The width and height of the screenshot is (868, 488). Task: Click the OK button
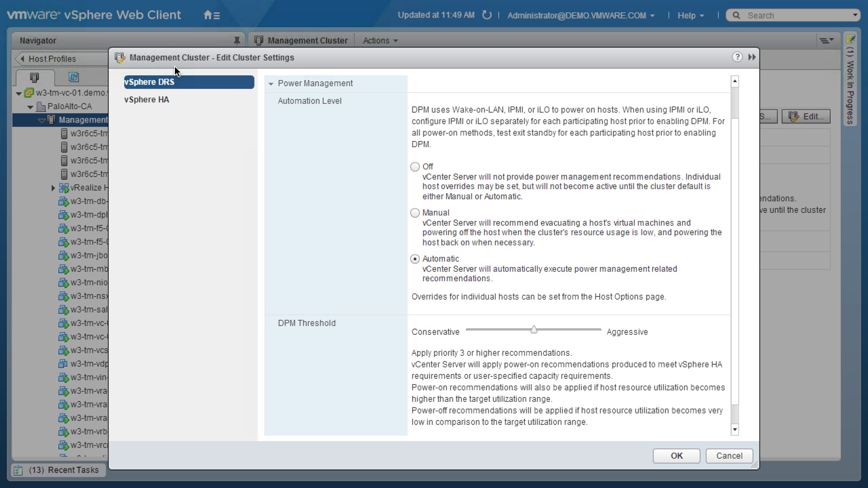pyautogui.click(x=676, y=456)
